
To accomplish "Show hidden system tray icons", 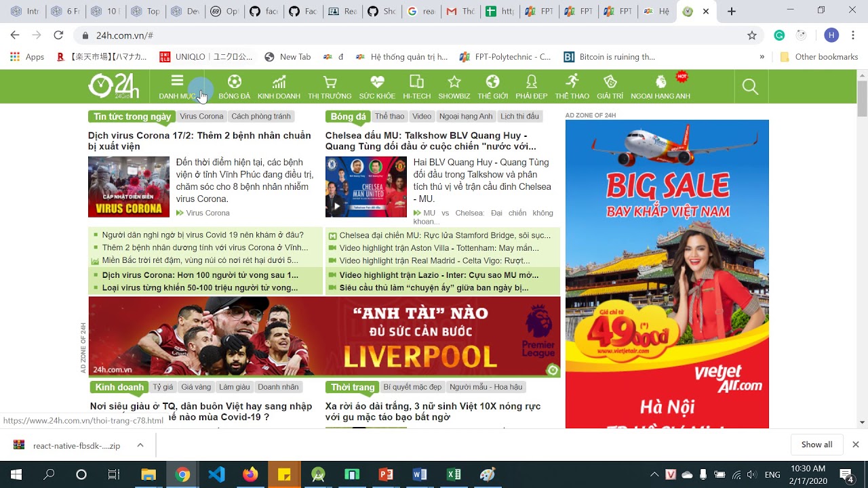I will (x=654, y=474).
